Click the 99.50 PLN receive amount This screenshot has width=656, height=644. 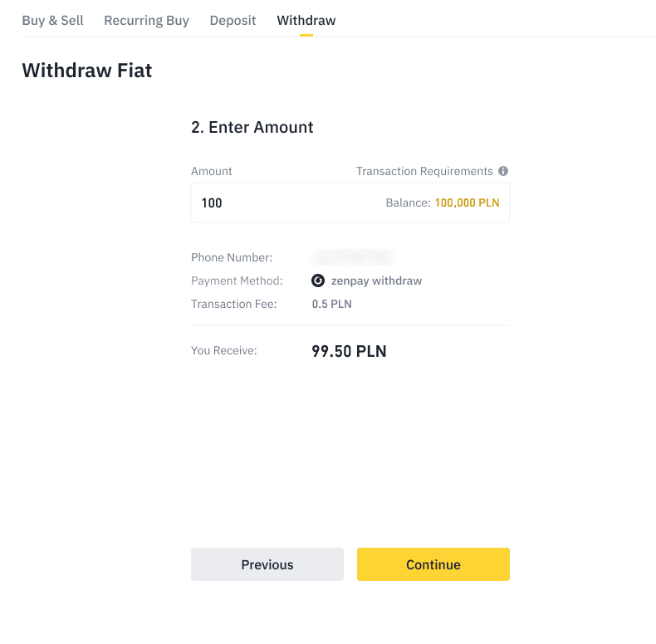[349, 351]
